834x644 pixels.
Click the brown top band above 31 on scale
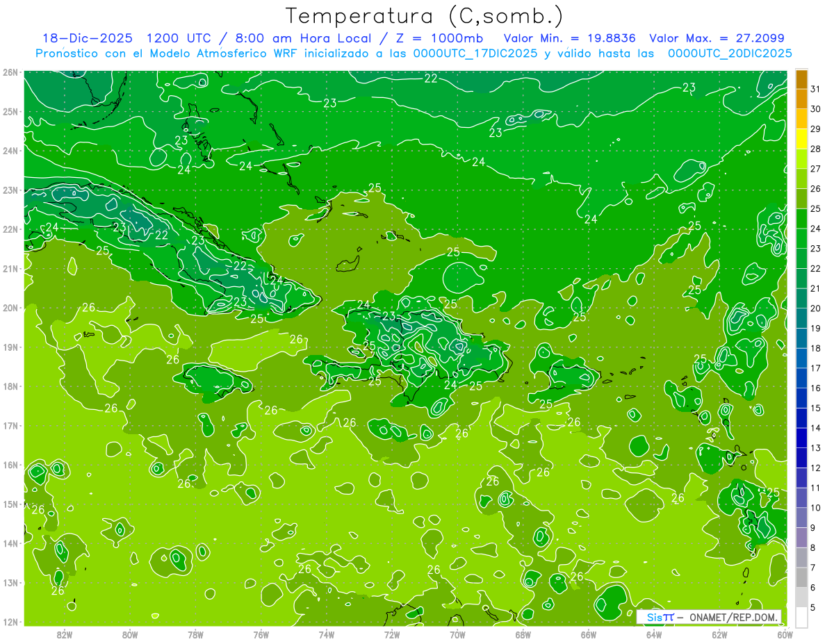(x=801, y=79)
